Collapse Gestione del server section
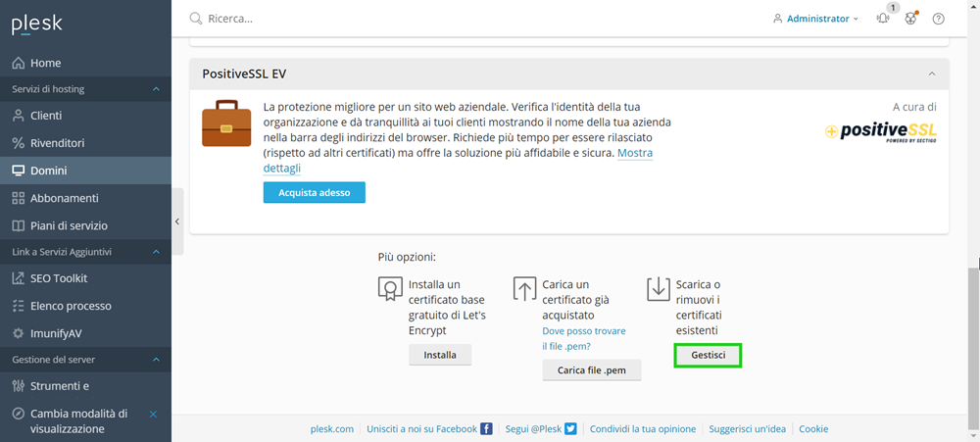Image resolution: width=980 pixels, height=442 pixels. pos(156,360)
